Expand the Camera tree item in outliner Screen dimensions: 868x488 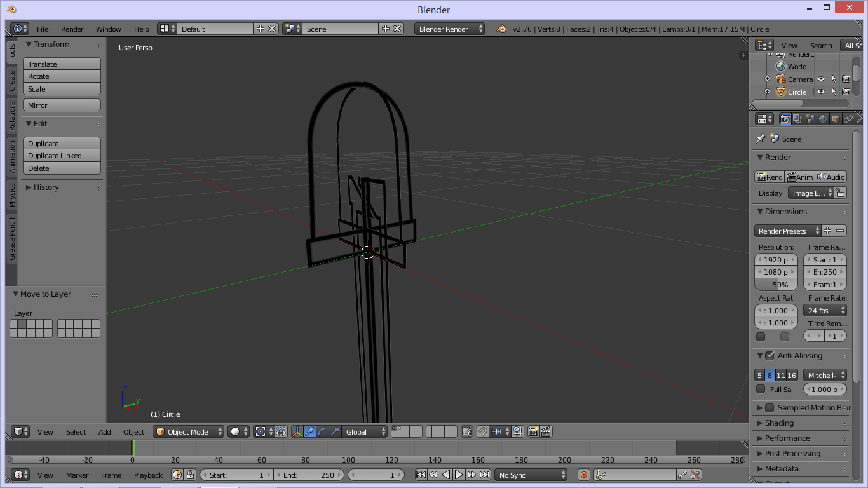tap(767, 79)
